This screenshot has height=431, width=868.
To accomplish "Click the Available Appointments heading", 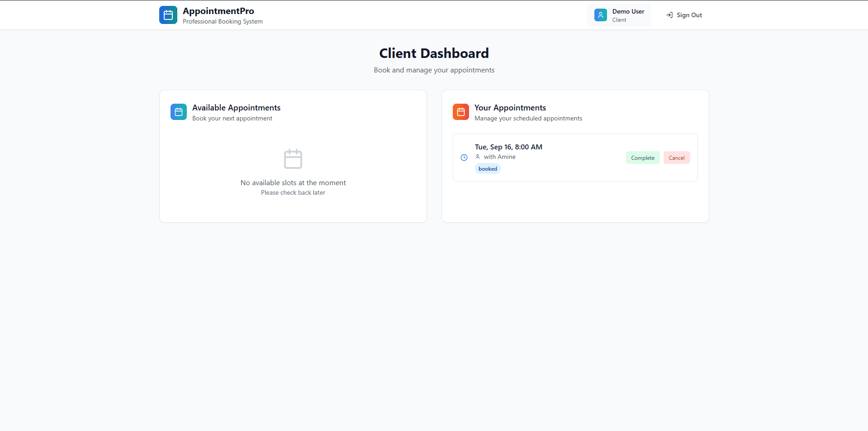I will tap(236, 108).
